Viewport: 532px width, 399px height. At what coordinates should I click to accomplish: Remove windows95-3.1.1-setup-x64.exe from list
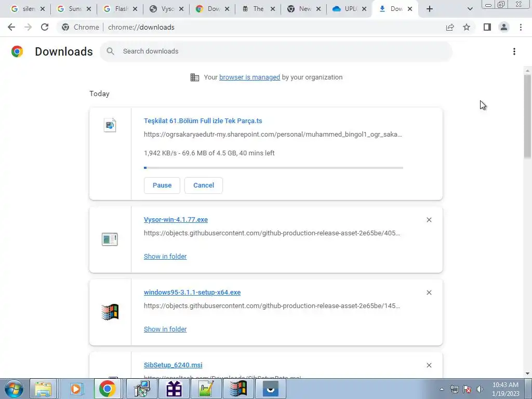(429, 292)
